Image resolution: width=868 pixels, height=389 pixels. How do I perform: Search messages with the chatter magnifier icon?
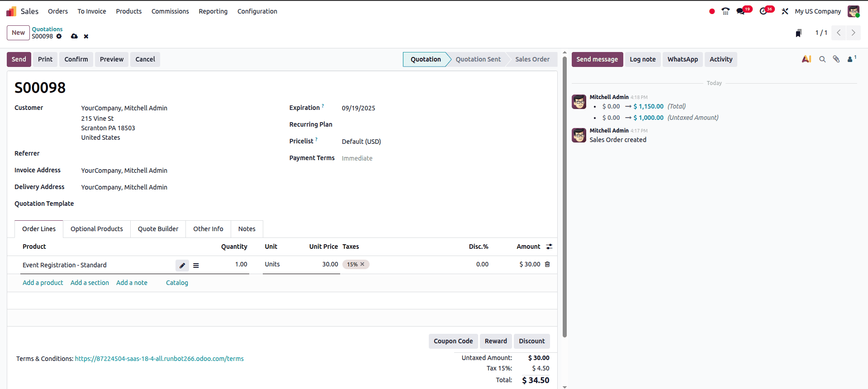coord(822,59)
